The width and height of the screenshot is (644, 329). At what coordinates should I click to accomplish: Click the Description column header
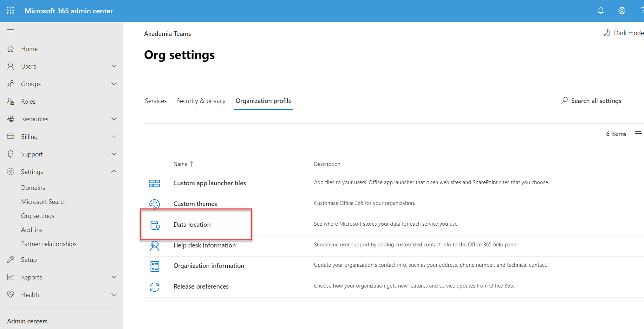(x=327, y=164)
